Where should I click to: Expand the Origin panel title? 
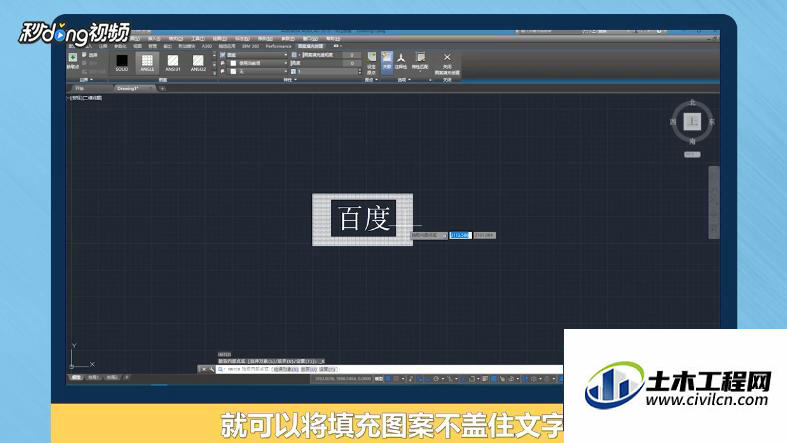(x=371, y=80)
